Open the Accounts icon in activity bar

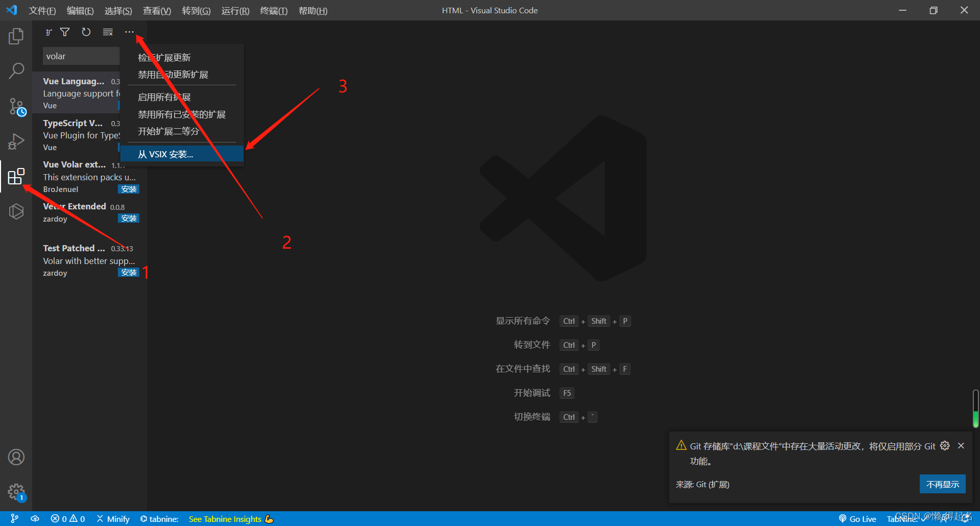pyautogui.click(x=16, y=457)
